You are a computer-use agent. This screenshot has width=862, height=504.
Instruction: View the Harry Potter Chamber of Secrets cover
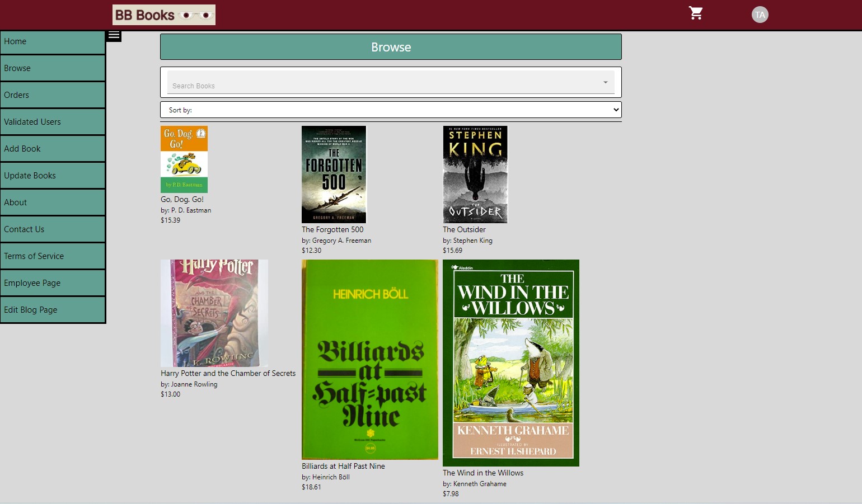tap(214, 313)
